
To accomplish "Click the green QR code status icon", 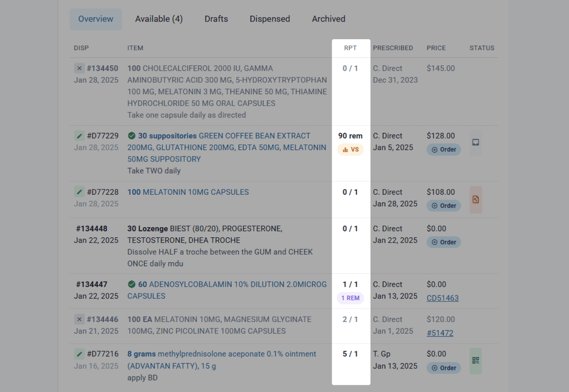I will click(x=475, y=360).
